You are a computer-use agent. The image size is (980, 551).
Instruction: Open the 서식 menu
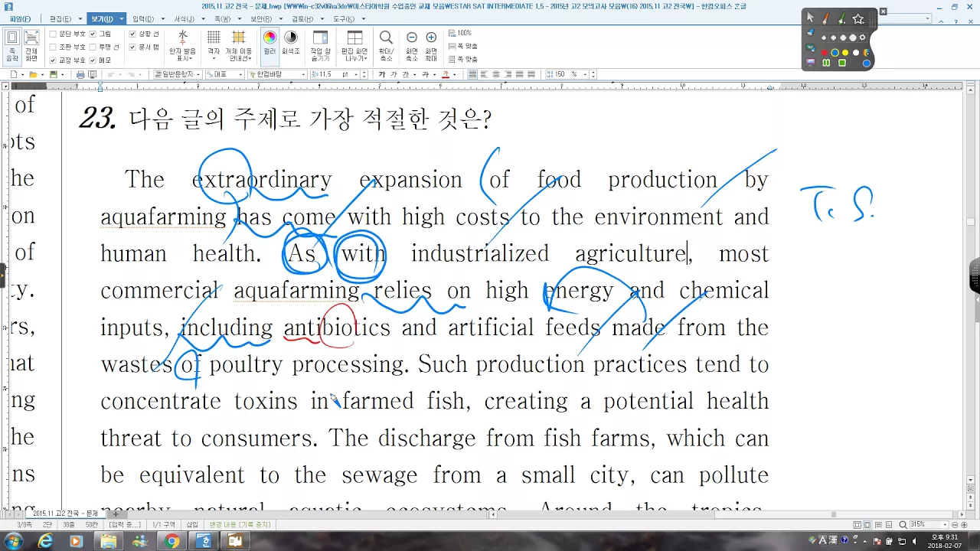click(x=184, y=18)
